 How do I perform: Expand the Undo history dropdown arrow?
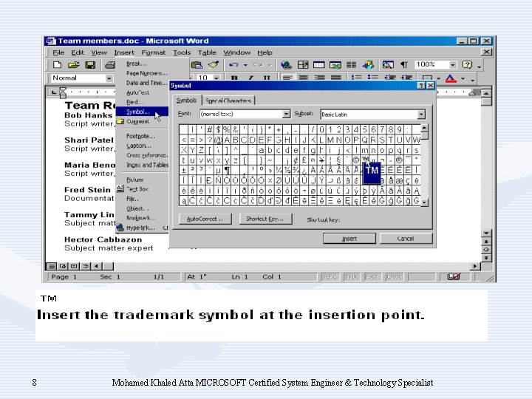point(245,65)
